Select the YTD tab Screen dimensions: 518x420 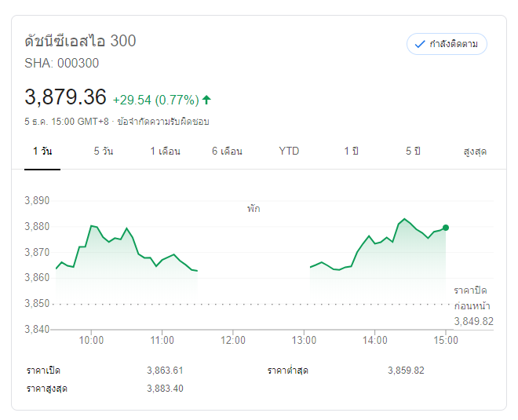pyautogui.click(x=289, y=151)
